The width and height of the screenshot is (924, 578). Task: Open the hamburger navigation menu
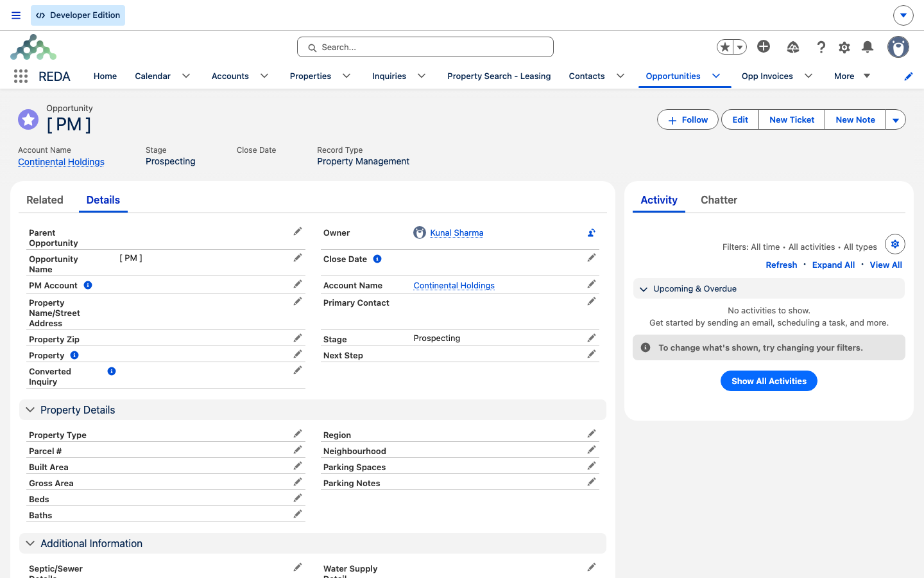point(16,15)
